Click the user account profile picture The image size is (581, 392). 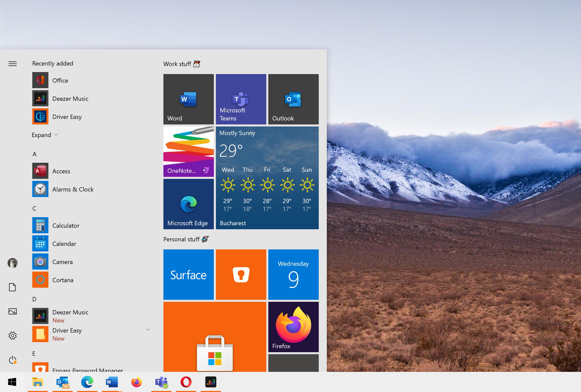point(12,263)
